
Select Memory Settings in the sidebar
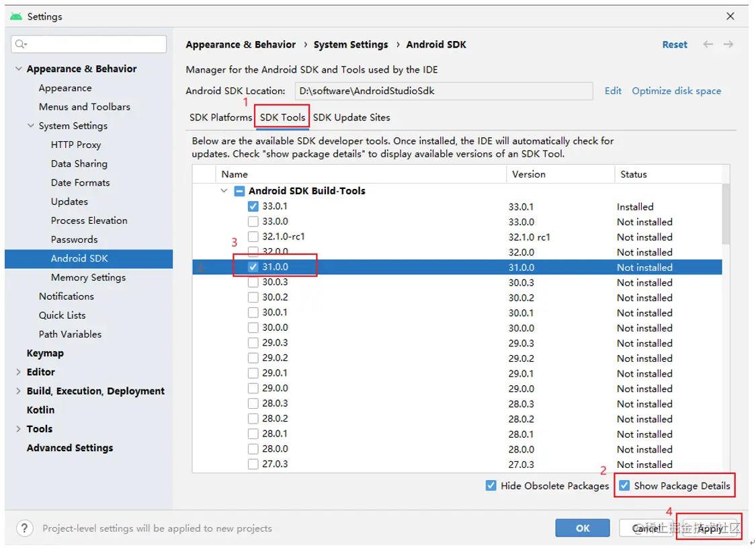[x=88, y=277]
